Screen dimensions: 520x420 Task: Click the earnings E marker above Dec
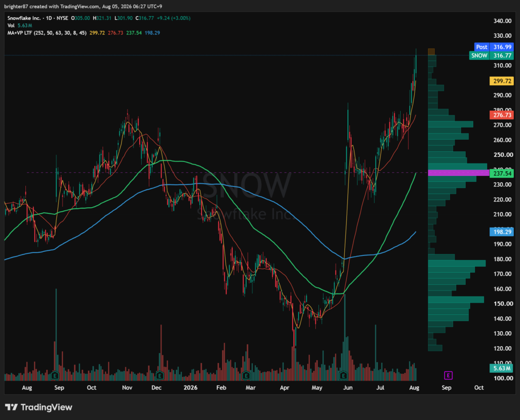pyautogui.click(x=160, y=375)
